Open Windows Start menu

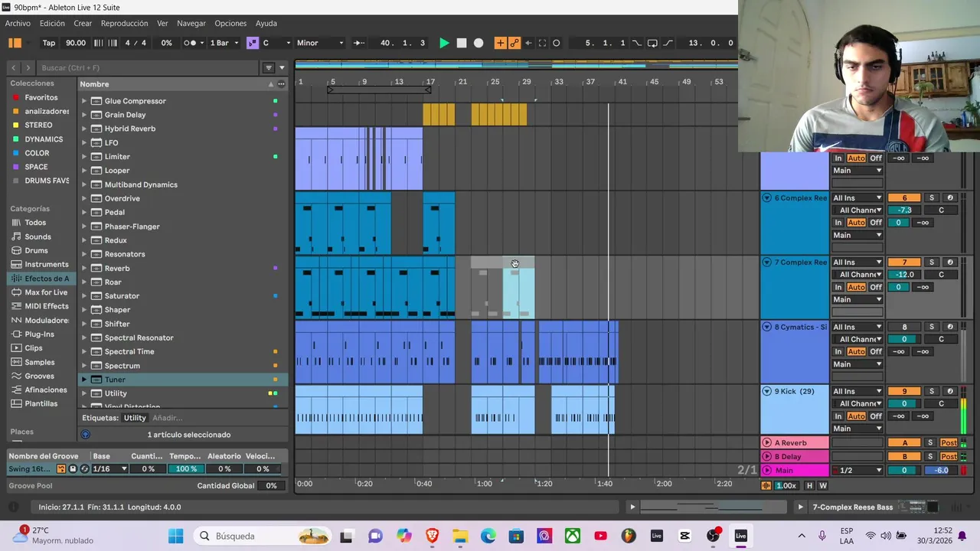(x=175, y=536)
